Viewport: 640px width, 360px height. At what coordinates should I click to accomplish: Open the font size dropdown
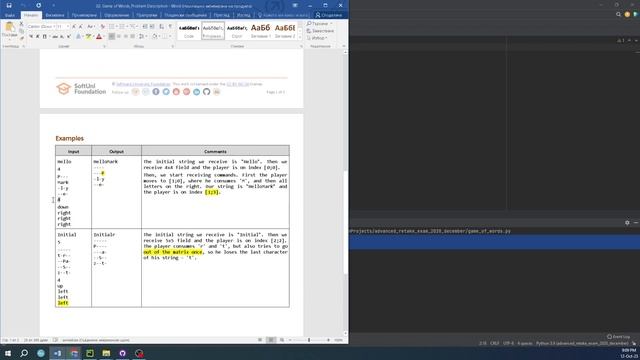point(68,26)
